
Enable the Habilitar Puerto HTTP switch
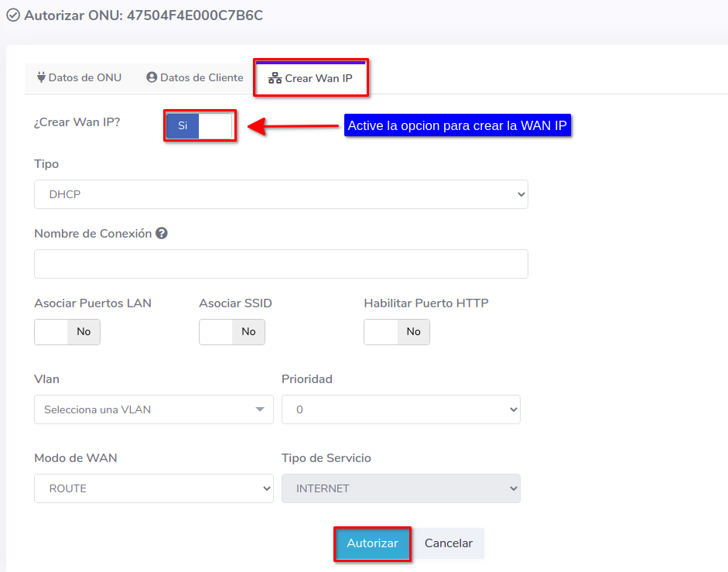coord(397,331)
